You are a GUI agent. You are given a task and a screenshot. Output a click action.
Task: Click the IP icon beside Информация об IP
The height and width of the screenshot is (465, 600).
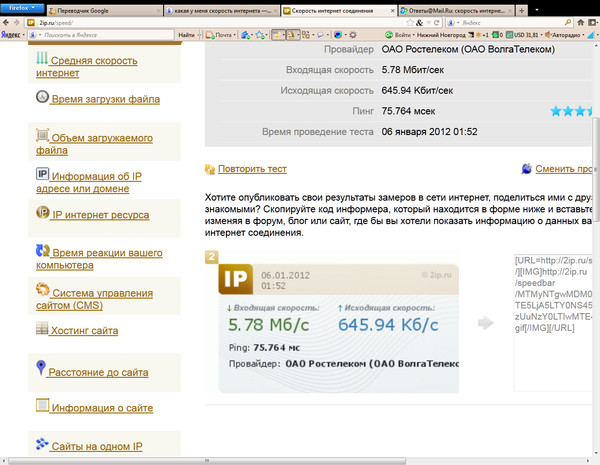[42, 174]
